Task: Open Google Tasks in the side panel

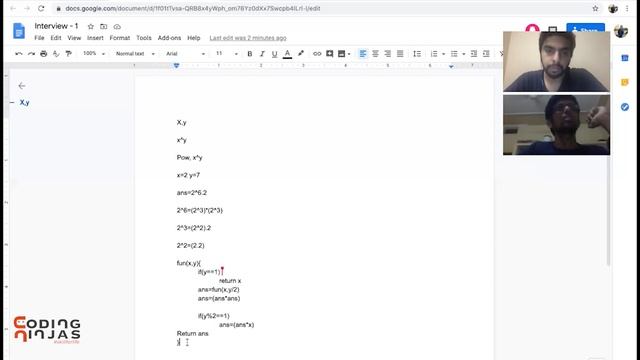Action: pos(624,107)
